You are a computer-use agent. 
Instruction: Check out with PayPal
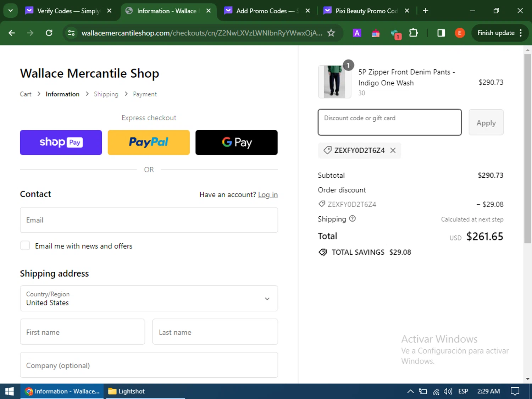[x=149, y=142]
